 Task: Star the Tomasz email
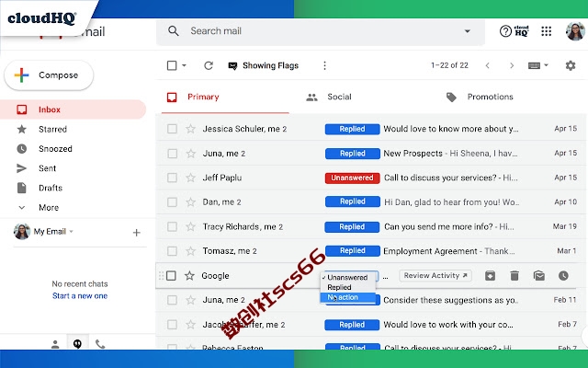point(190,251)
